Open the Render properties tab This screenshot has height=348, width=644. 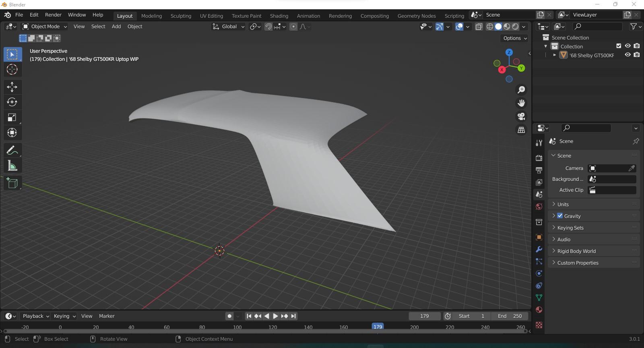tap(539, 158)
